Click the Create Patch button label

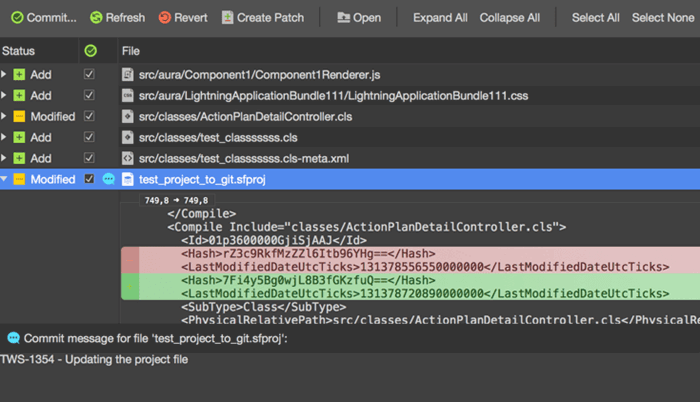(270, 18)
